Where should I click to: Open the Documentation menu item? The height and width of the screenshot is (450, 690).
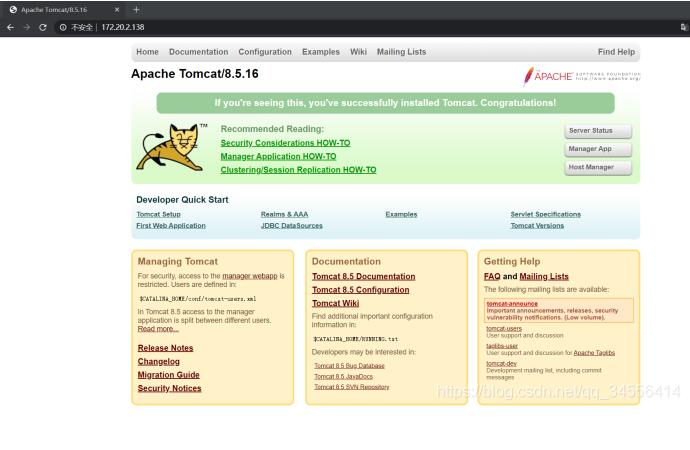coord(198,52)
